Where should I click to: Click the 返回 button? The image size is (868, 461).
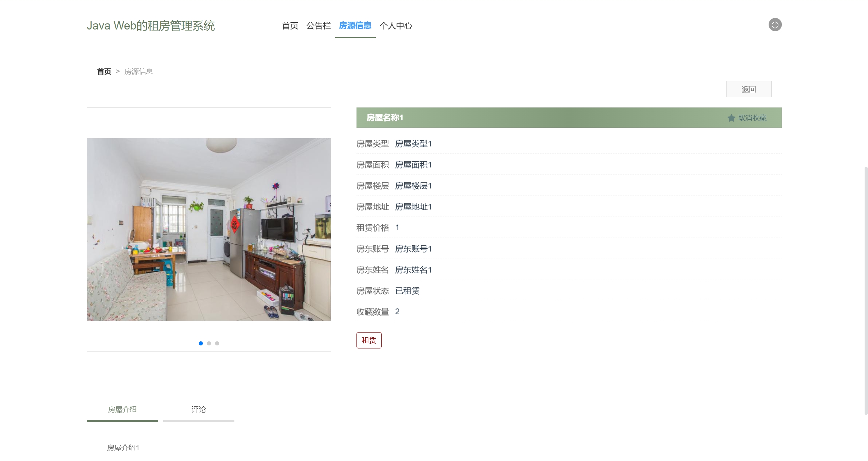click(749, 89)
